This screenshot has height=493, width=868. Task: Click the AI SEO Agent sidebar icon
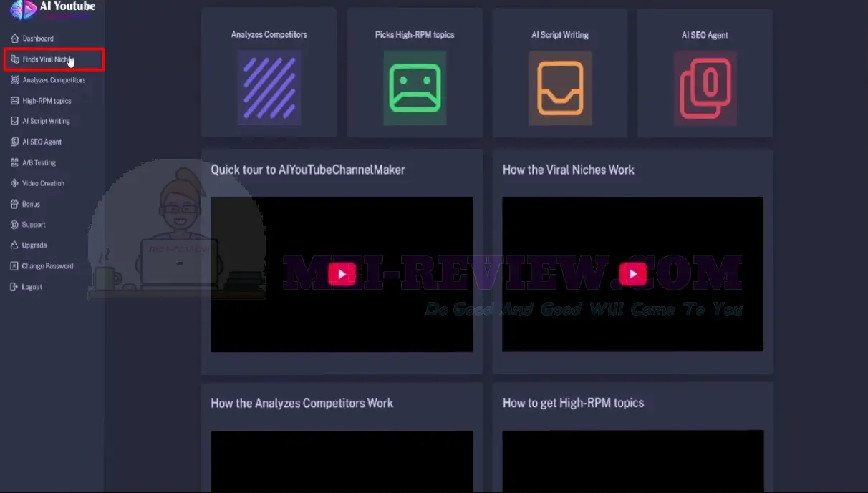click(15, 142)
